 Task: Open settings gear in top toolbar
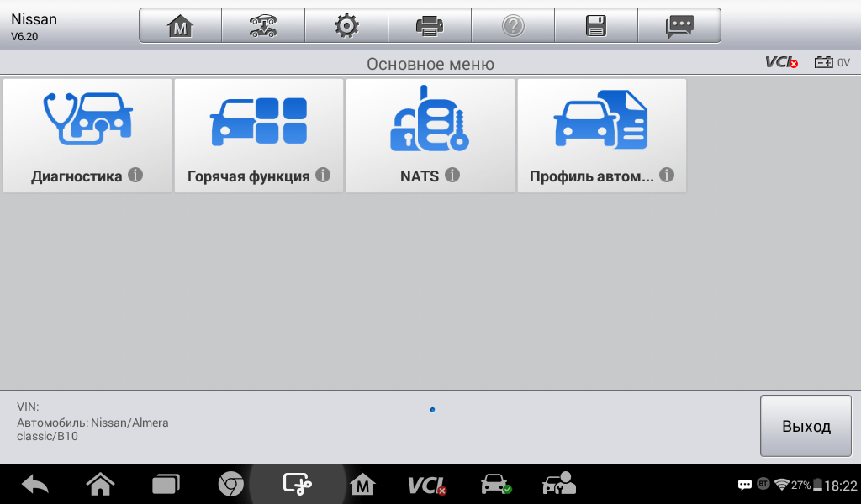click(x=346, y=26)
